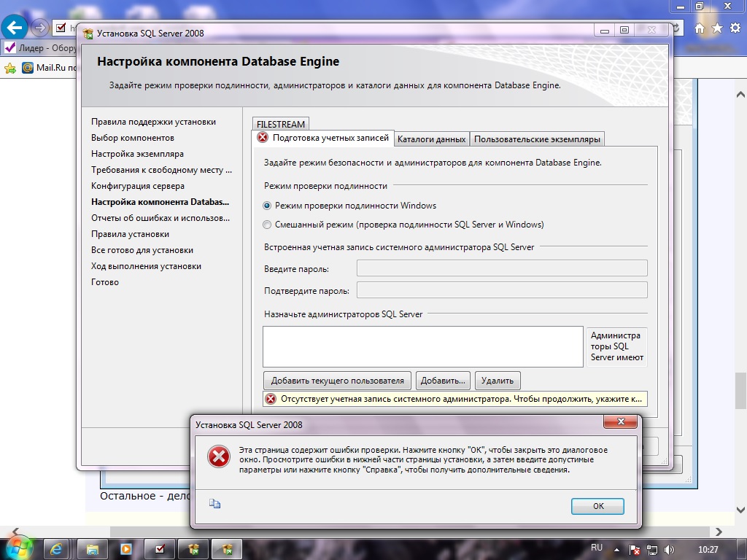Click the browser forward arrow button

coord(40,28)
